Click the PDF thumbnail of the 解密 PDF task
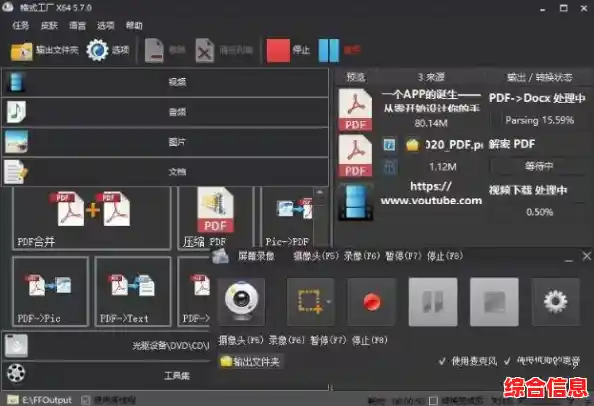Image resolution: width=594 pixels, height=406 pixels. coord(355,156)
